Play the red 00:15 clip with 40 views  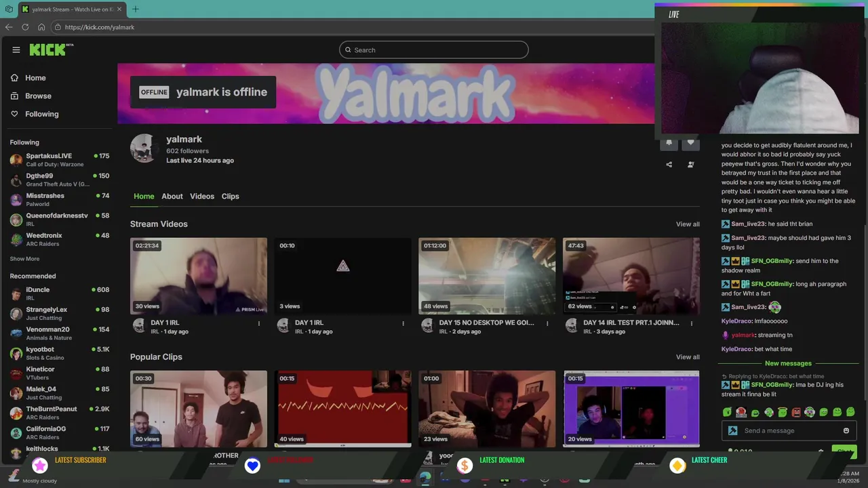pyautogui.click(x=343, y=409)
